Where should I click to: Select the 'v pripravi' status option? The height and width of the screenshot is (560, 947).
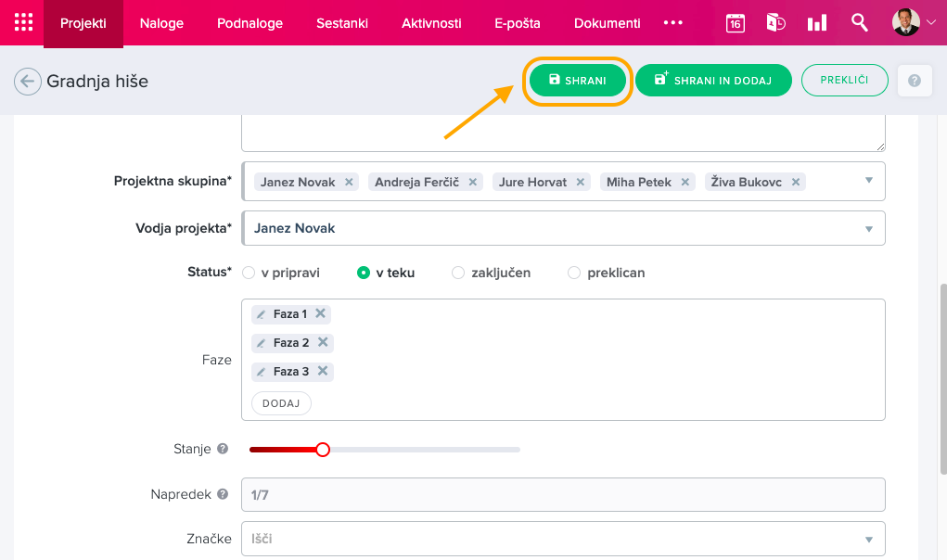[249, 273]
